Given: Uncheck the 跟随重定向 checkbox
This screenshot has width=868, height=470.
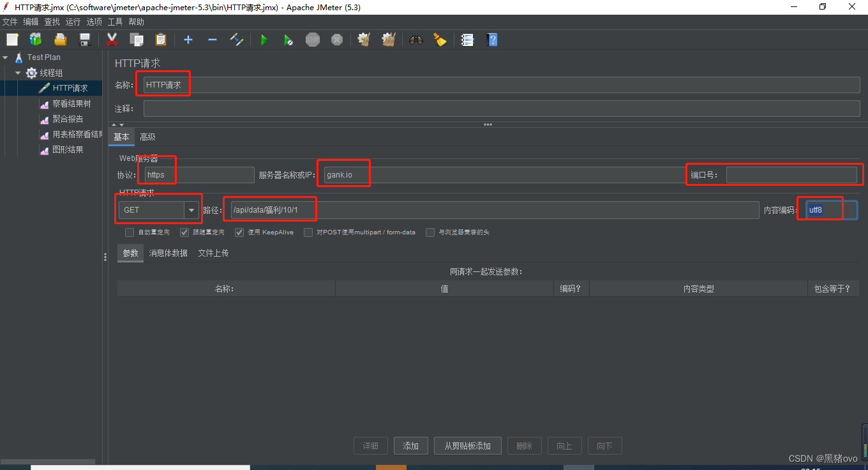Looking at the screenshot, I should (184, 232).
